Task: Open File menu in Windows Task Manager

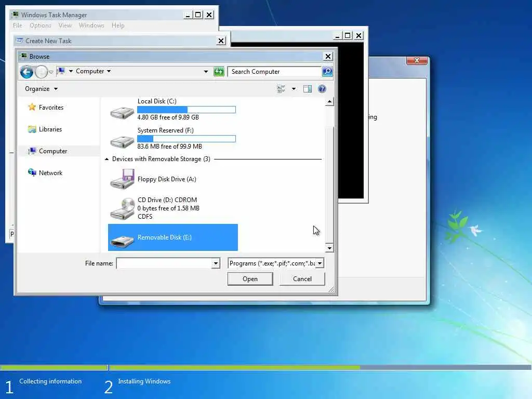Action: coord(17,25)
